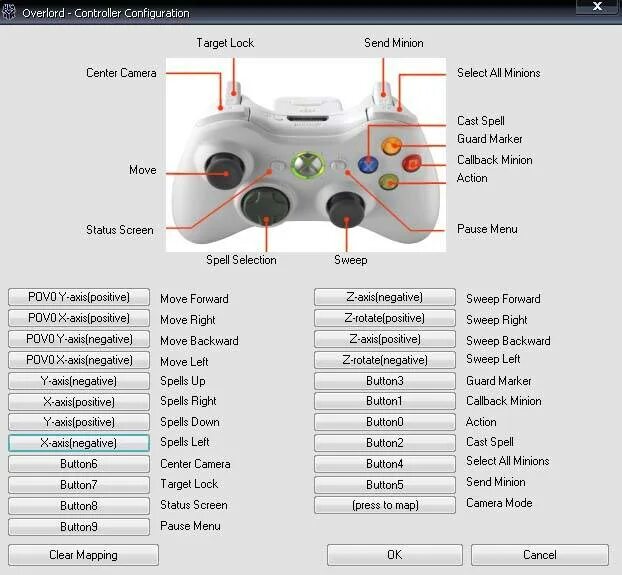This screenshot has width=622, height=575.
Task: Click the Pause Menu diagram label
Action: (487, 229)
